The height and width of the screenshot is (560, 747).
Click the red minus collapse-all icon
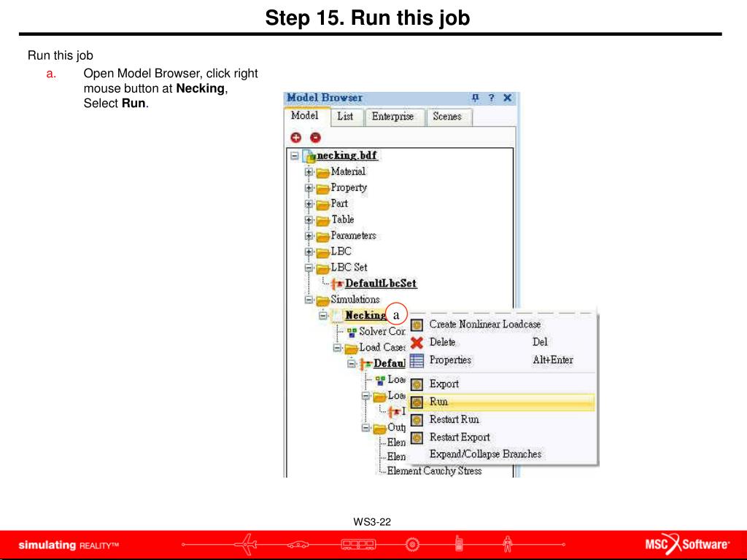click(315, 138)
